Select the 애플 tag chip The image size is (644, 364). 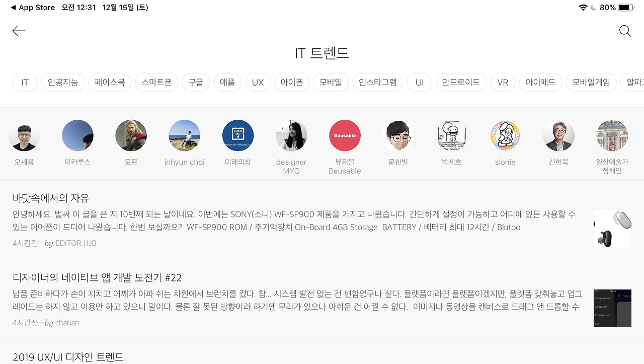pyautogui.click(x=227, y=83)
